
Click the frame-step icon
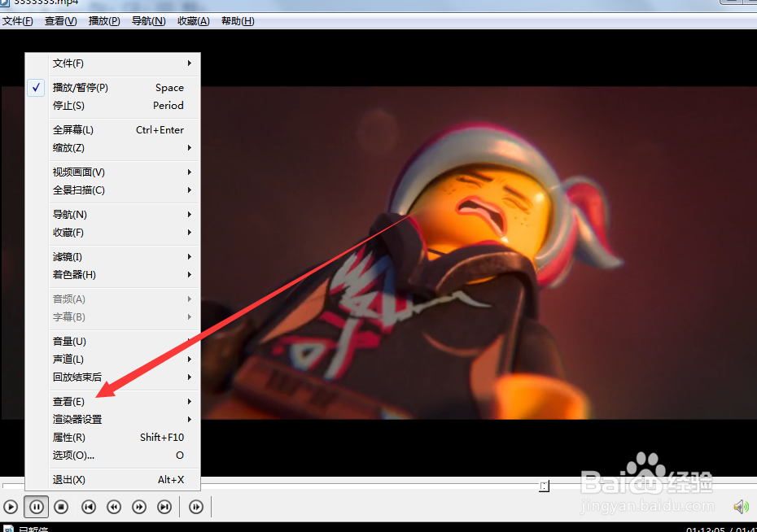(x=196, y=507)
